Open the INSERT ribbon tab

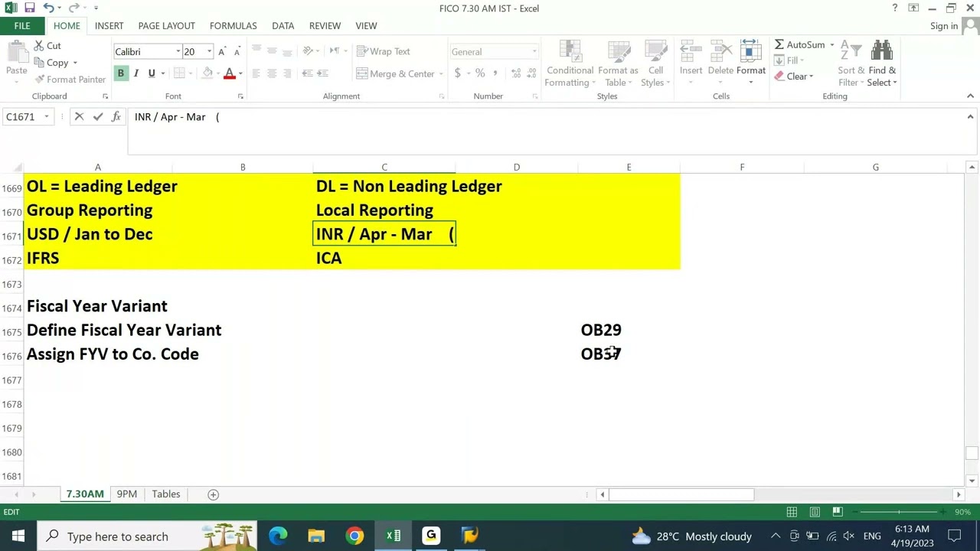point(109,25)
